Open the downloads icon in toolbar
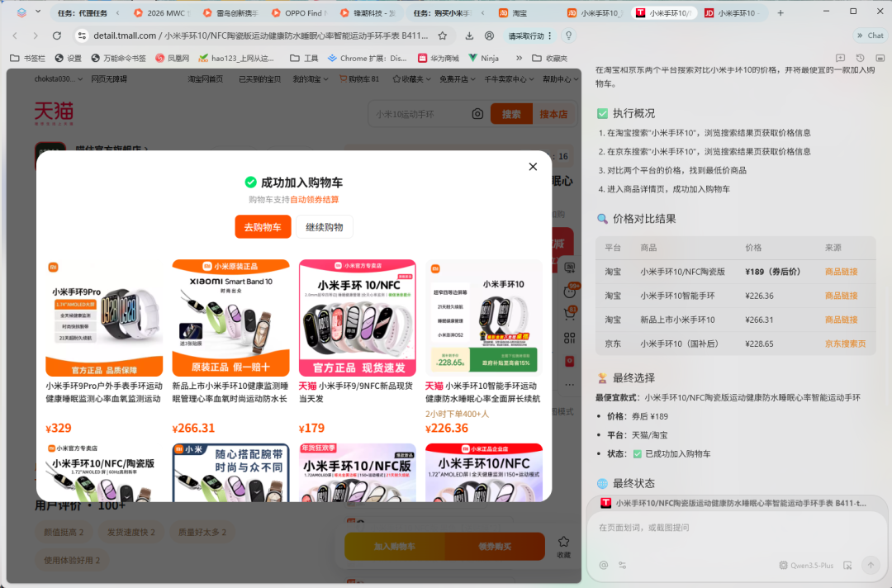This screenshot has height=588, width=892. [469, 36]
